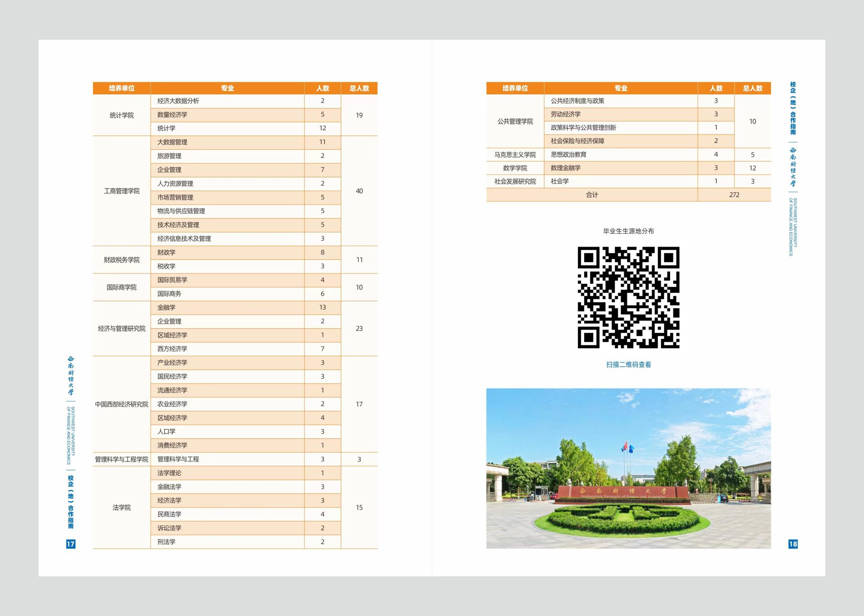Image resolution: width=864 pixels, height=616 pixels.
Task: Click total count 23 for 经济与管理研究院
Action: point(359,329)
